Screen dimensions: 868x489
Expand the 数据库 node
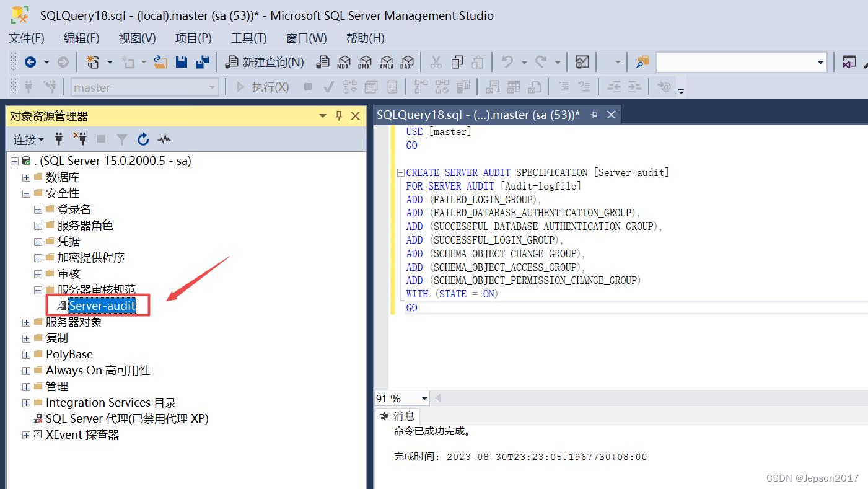click(x=26, y=177)
